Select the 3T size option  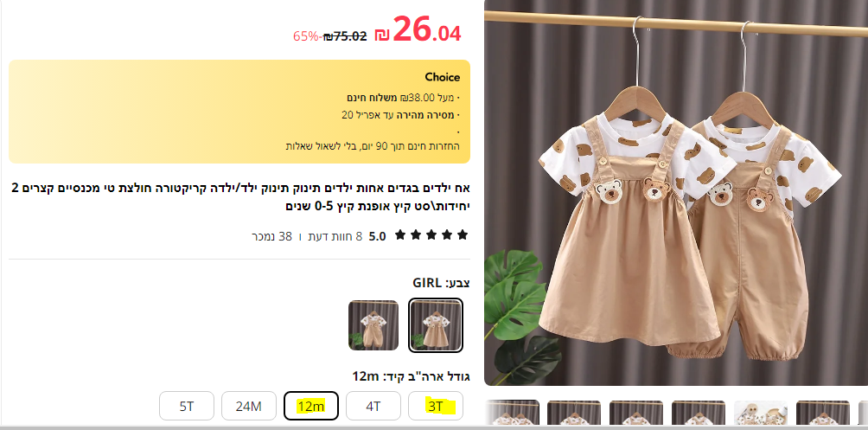tap(436, 406)
